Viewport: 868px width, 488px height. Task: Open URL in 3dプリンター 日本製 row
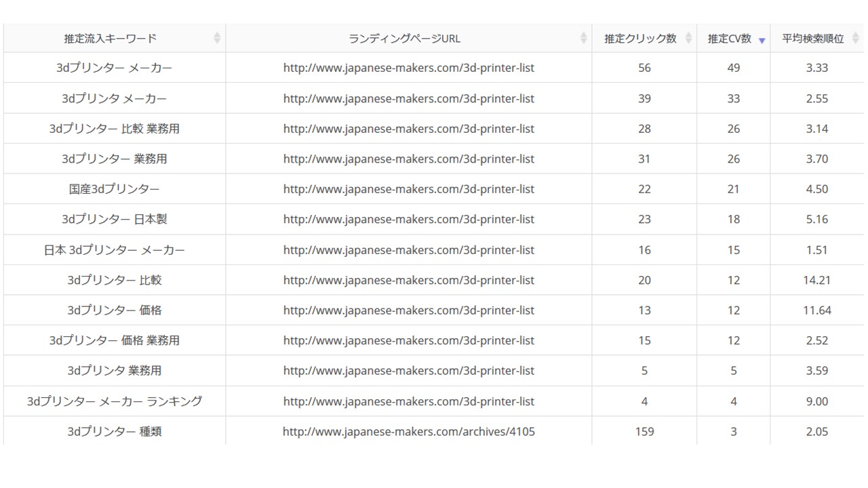pyautogui.click(x=409, y=219)
